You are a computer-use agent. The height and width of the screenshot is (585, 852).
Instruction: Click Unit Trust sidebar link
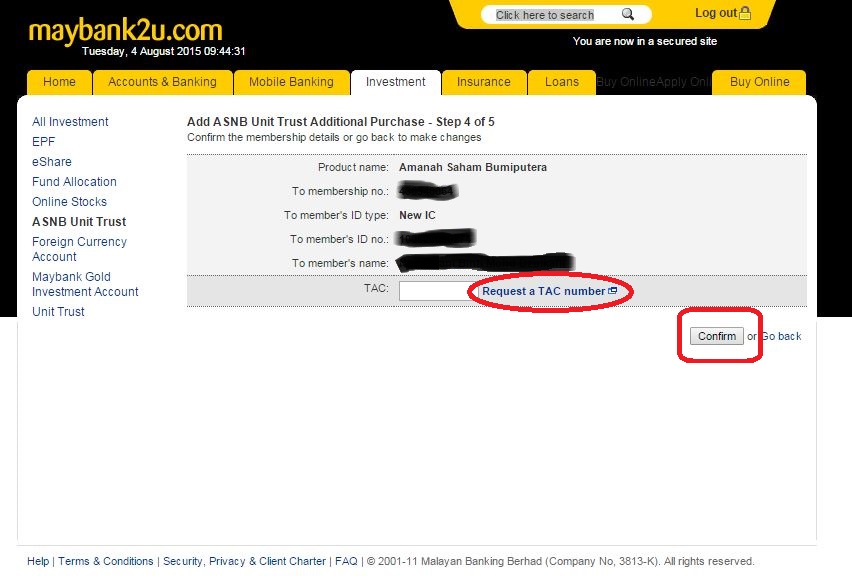pos(58,312)
